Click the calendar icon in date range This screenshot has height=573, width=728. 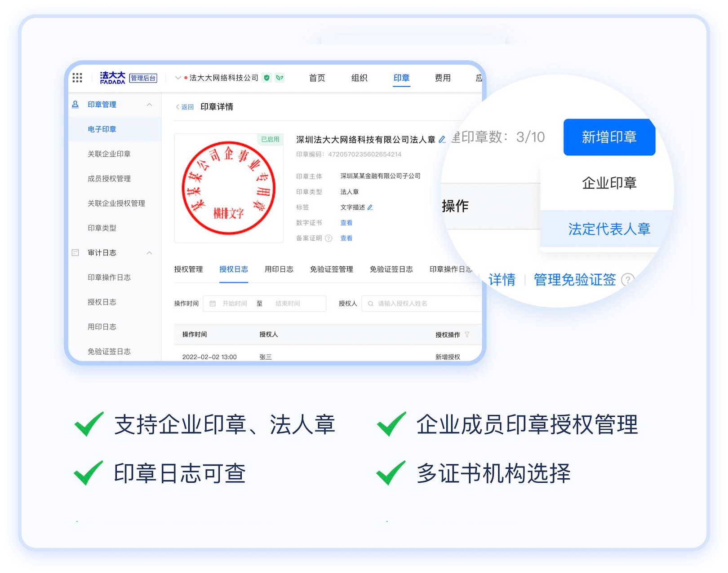click(213, 304)
